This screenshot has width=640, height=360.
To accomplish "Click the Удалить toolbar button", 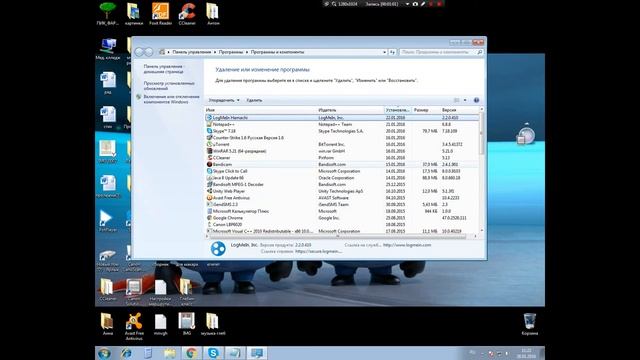I will point(254,100).
